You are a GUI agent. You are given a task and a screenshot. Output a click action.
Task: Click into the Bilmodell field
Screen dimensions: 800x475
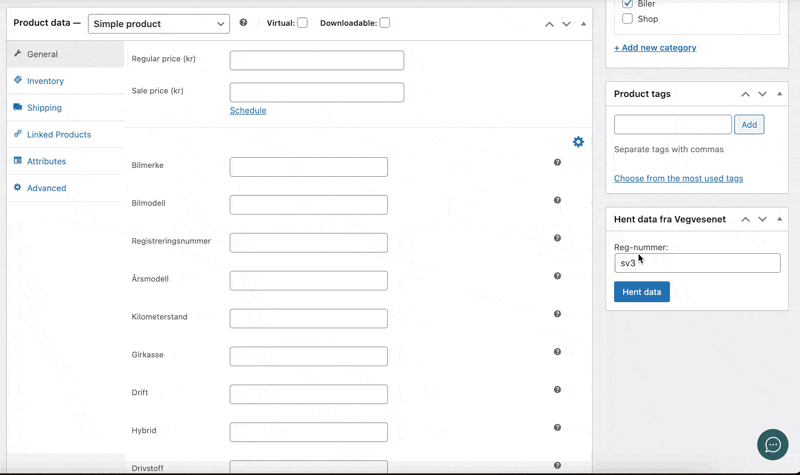tap(309, 205)
